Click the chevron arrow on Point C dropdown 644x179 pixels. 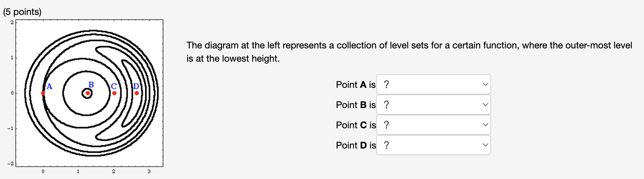click(485, 125)
